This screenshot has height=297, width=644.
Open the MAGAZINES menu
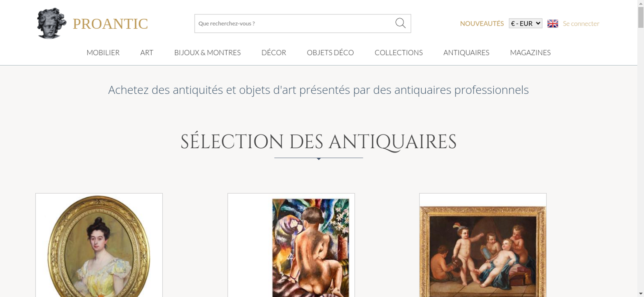[530, 52]
